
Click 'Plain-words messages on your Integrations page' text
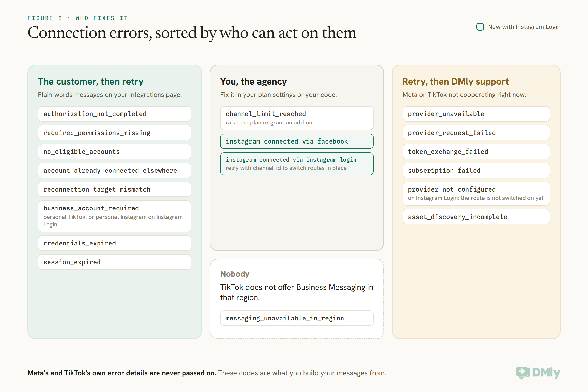coord(110,95)
